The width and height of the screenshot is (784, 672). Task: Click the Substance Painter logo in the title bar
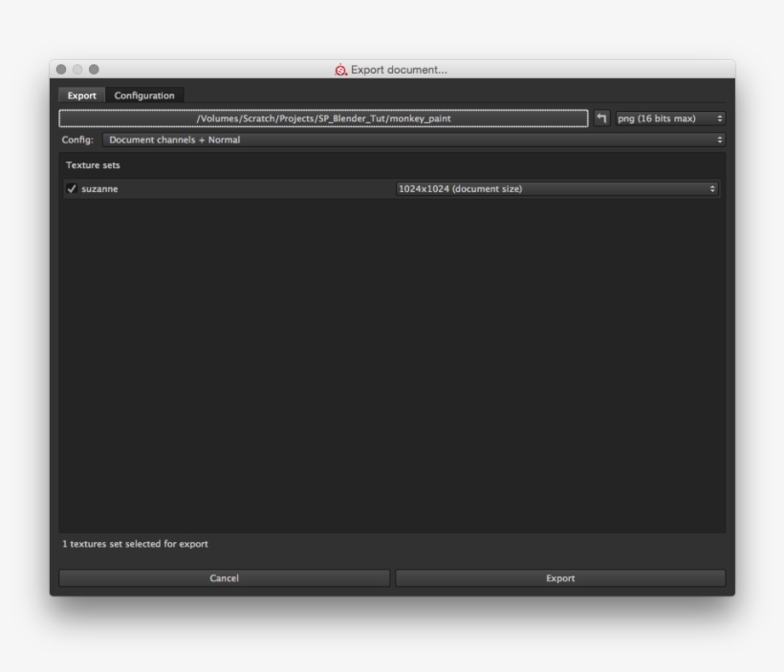coord(338,69)
